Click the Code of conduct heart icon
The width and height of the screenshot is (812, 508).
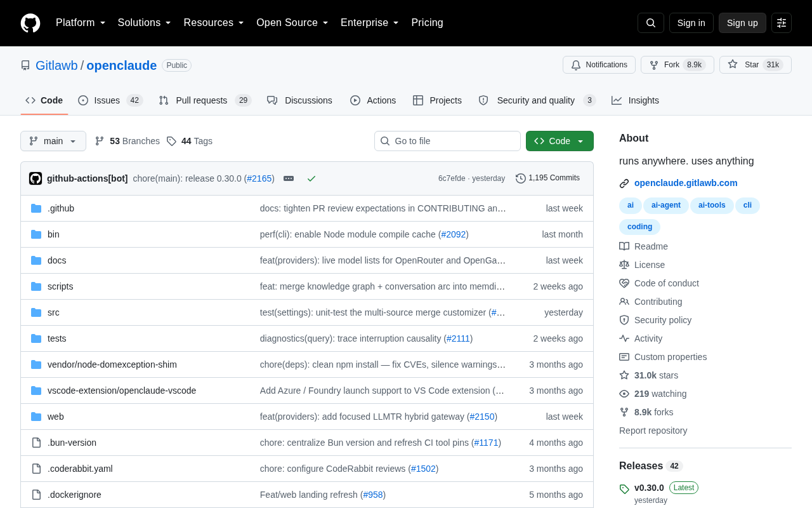tap(624, 283)
